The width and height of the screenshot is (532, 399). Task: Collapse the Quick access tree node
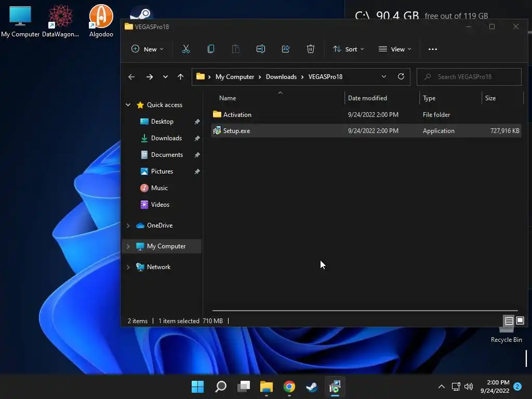(x=128, y=105)
